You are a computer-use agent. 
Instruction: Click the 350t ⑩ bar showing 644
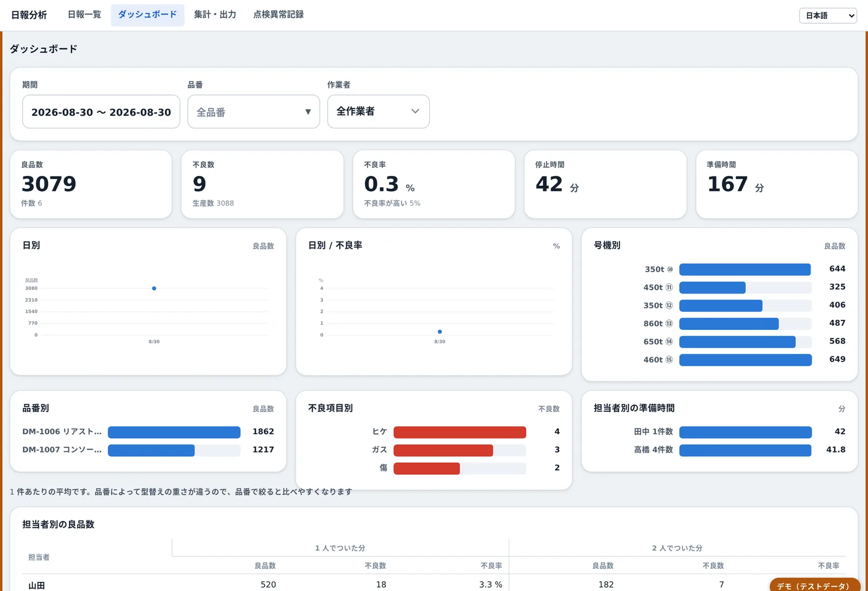(745, 269)
